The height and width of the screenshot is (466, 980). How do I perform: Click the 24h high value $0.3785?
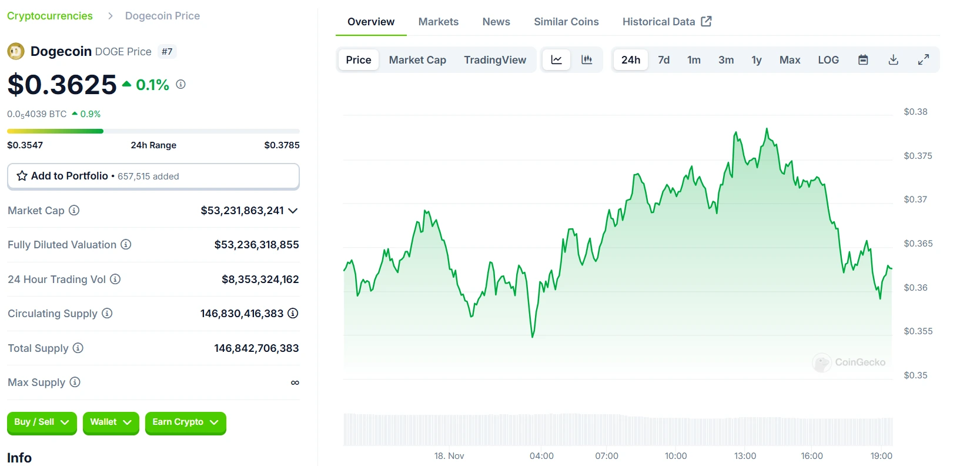click(x=282, y=145)
